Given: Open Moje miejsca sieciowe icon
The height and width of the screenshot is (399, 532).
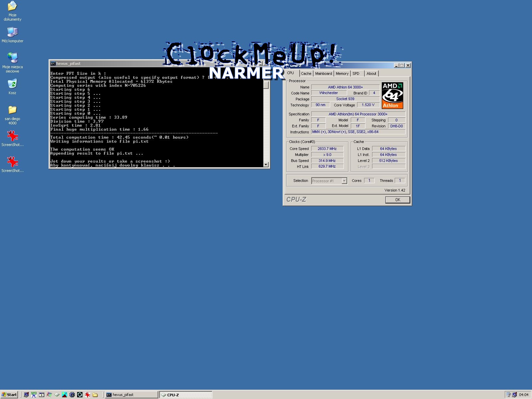Looking at the screenshot, I should pos(12,63).
